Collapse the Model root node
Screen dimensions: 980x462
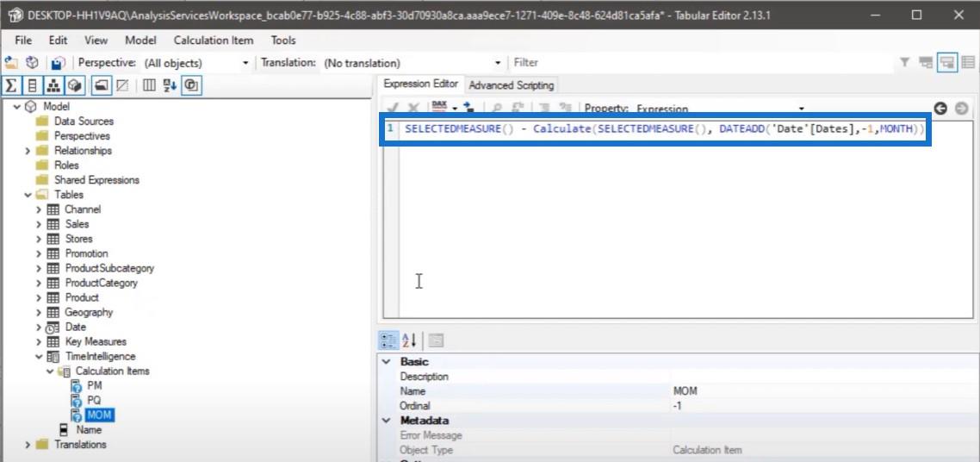tap(16, 107)
